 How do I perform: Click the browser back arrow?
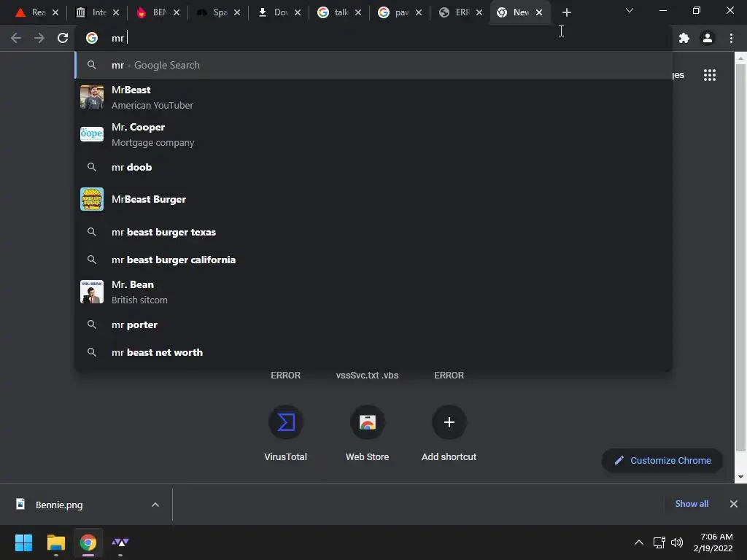coord(16,38)
